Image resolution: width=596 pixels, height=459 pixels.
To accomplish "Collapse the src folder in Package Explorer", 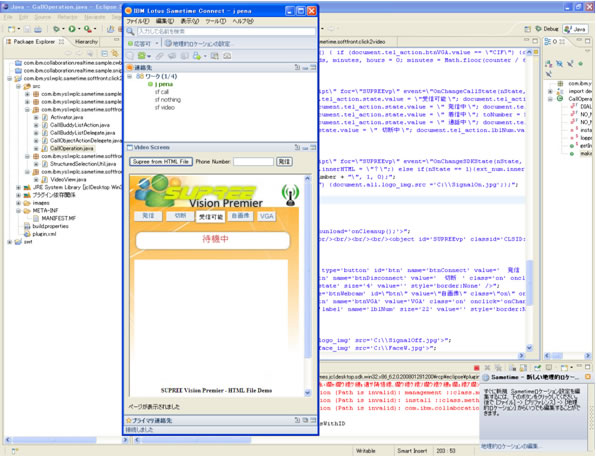I will [18, 86].
